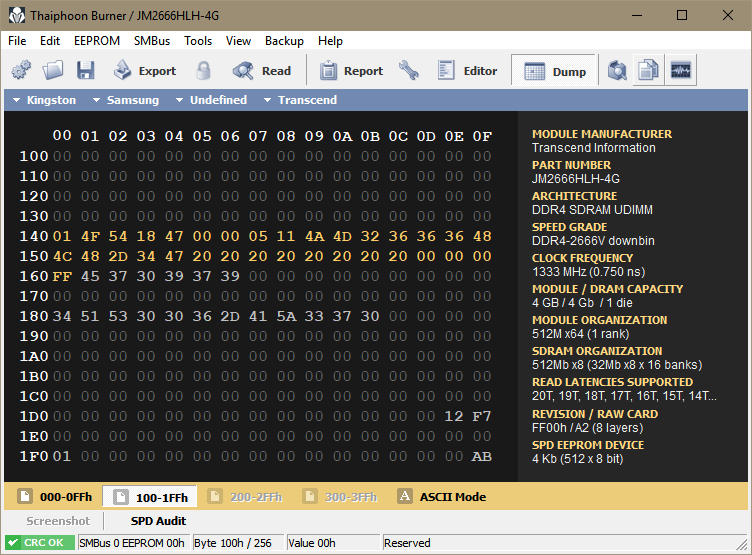Screen dimensions: 752x555
Task: Click the 300-3FFh page tab
Action: click(x=340, y=496)
